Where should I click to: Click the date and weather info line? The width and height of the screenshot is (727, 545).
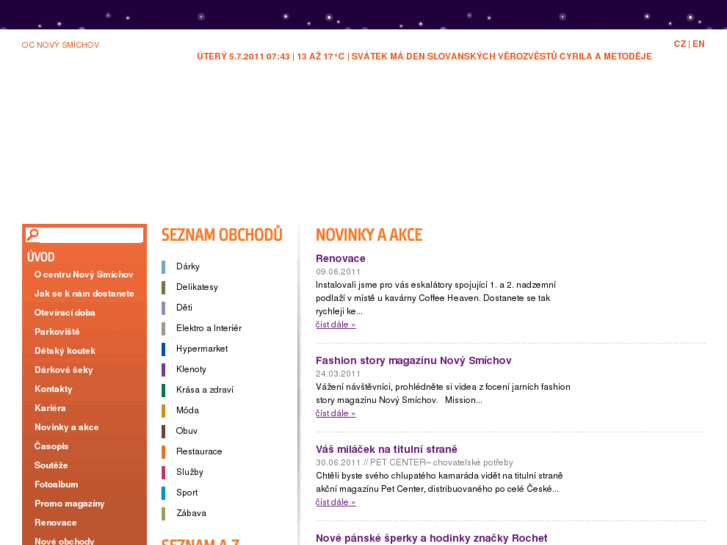[424, 57]
